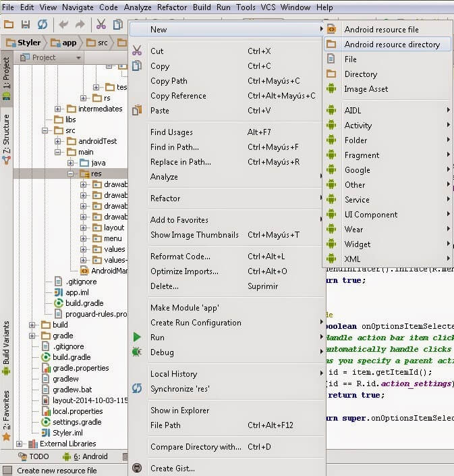Click the clipboard icon beside Paste entry
Screen dimensions: 454x476
(137, 110)
